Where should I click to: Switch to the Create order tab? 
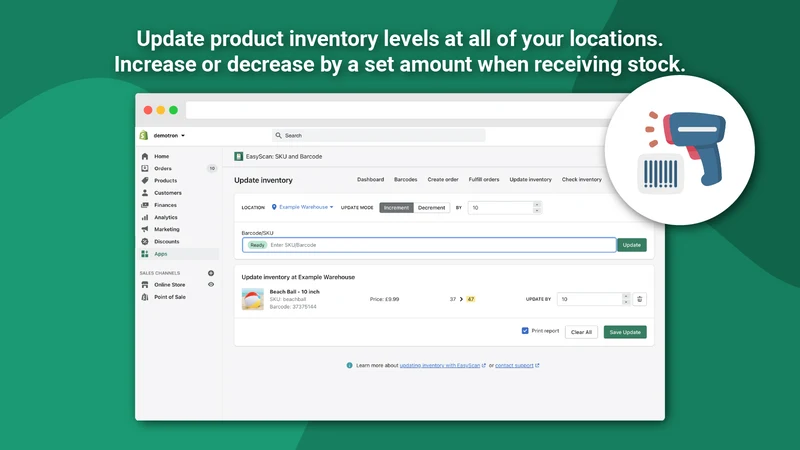(443, 180)
